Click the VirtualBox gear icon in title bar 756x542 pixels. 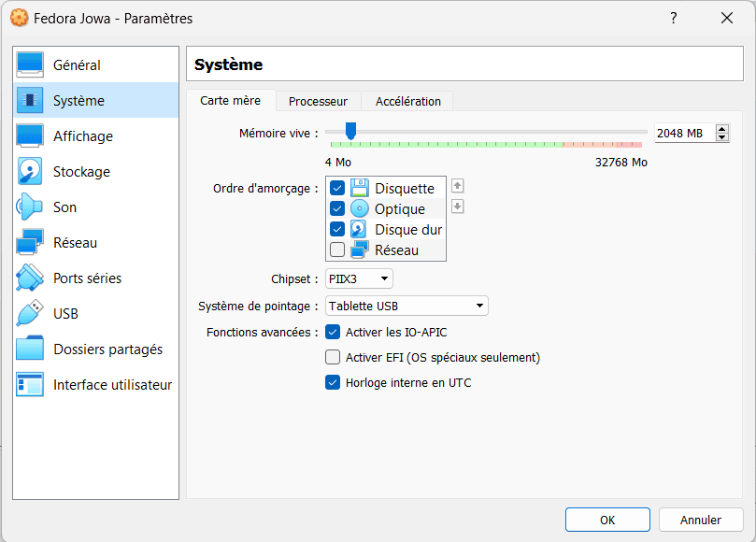[x=20, y=19]
